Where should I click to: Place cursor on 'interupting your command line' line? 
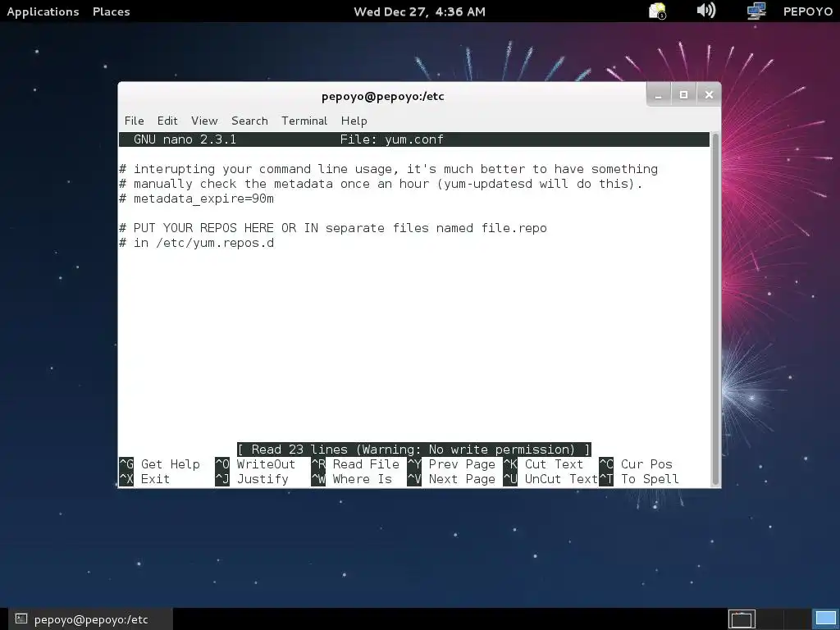coord(388,169)
